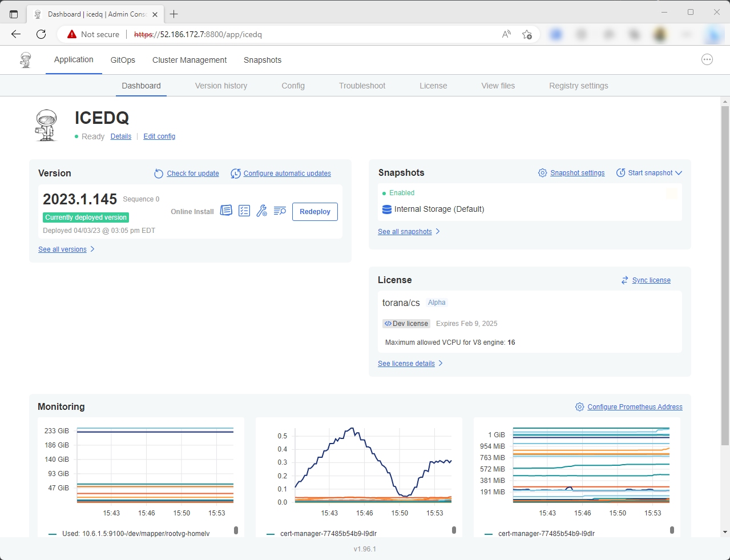Viewport: 730px width, 560px height.
Task: Click the browser back arrow
Action: tap(16, 34)
